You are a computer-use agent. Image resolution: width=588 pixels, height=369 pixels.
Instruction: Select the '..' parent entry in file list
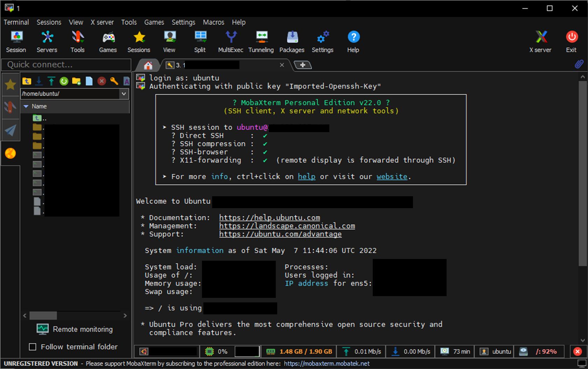pos(40,118)
